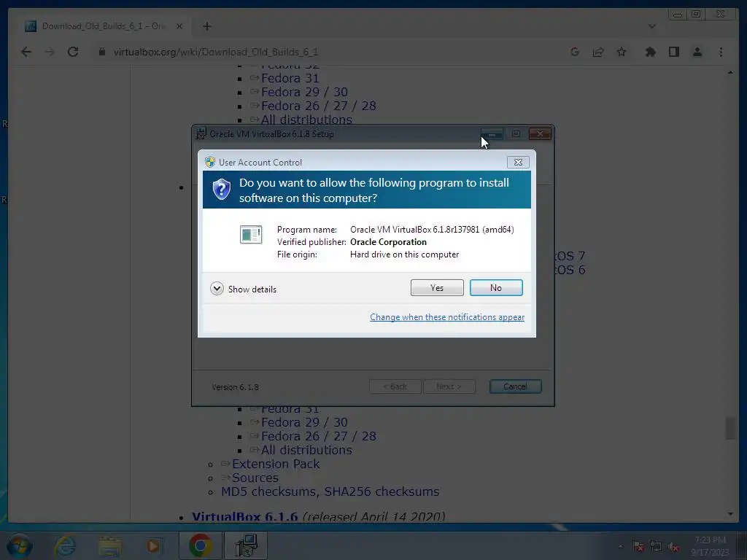Click Cancel in VirtualBox Setup window
The image size is (747, 560).
click(515, 386)
